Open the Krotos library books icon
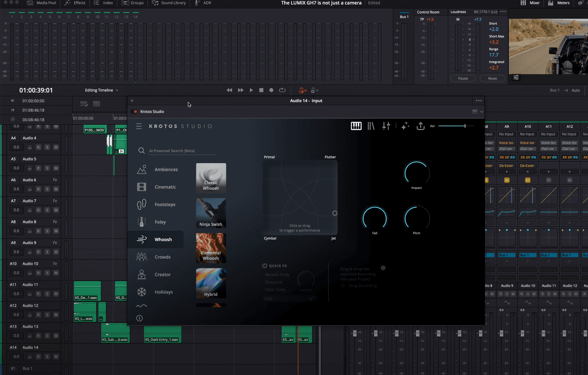 point(371,126)
